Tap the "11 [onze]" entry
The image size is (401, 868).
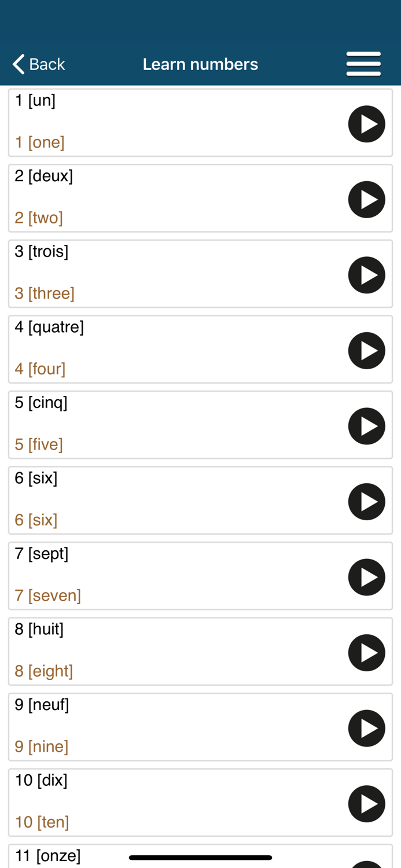69,855
